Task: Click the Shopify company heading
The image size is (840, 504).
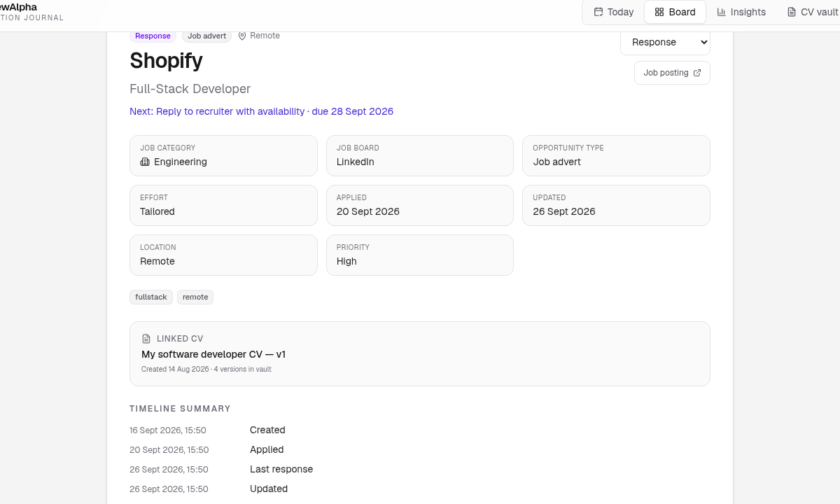Action: [166, 60]
